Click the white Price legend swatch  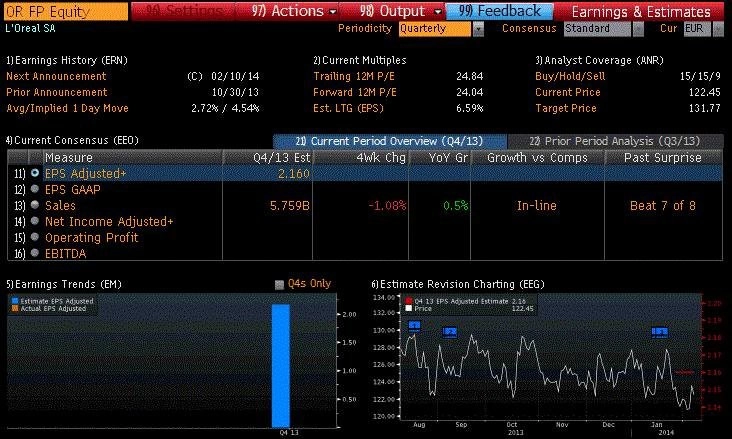coord(409,309)
